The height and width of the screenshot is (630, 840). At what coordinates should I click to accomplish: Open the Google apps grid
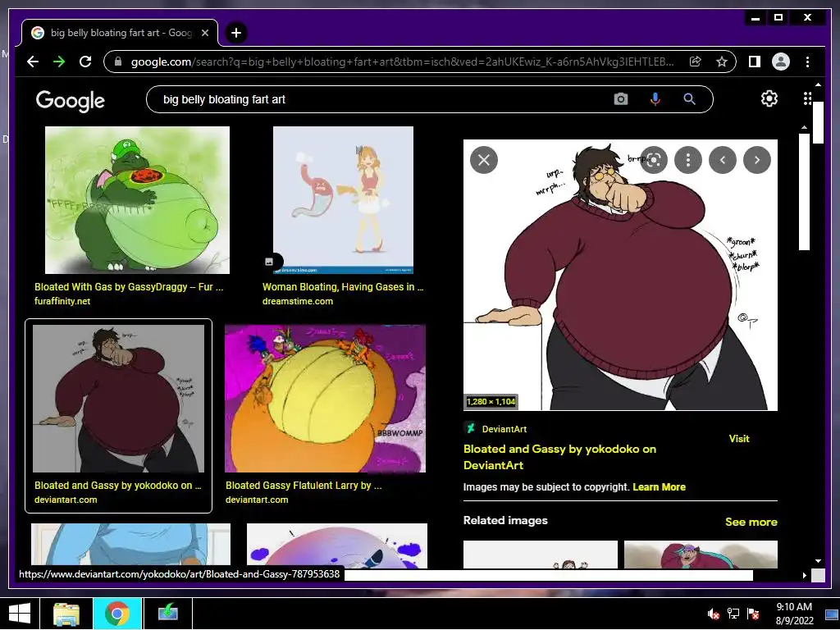(x=807, y=98)
